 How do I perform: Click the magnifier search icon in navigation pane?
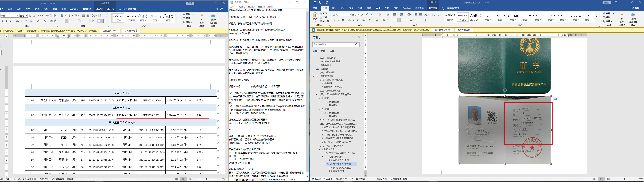coord(356,45)
